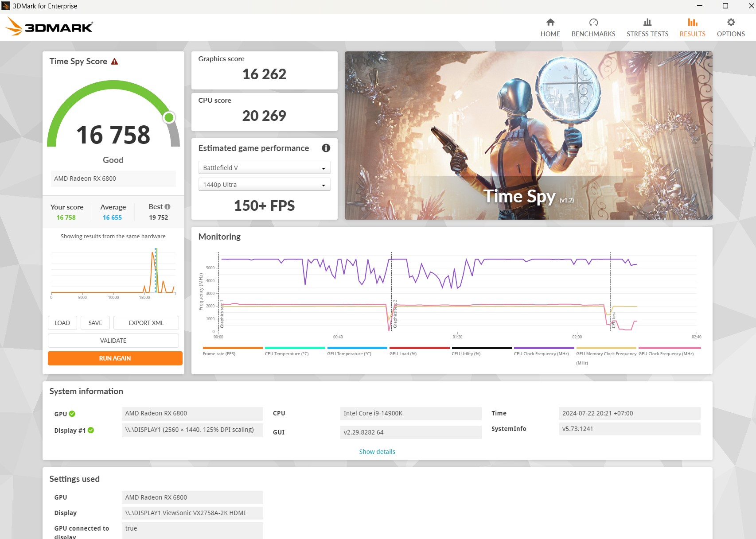Click the Graphics score value 16 262
The image size is (756, 539).
coord(264,74)
